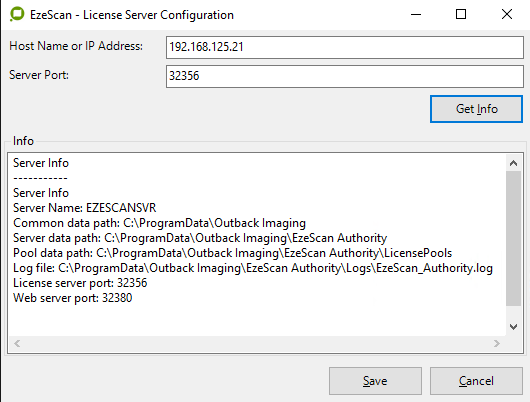Screen dimensions: 530x402
Task: Click the Server Name: EZESCANSVR line
Action: tap(85, 208)
